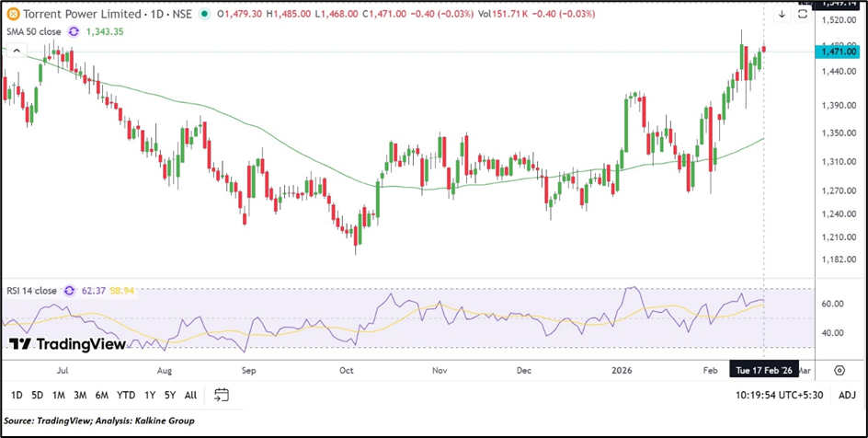This screenshot has width=868, height=438.
Task: Select the 1D time range
Action: pos(17,395)
